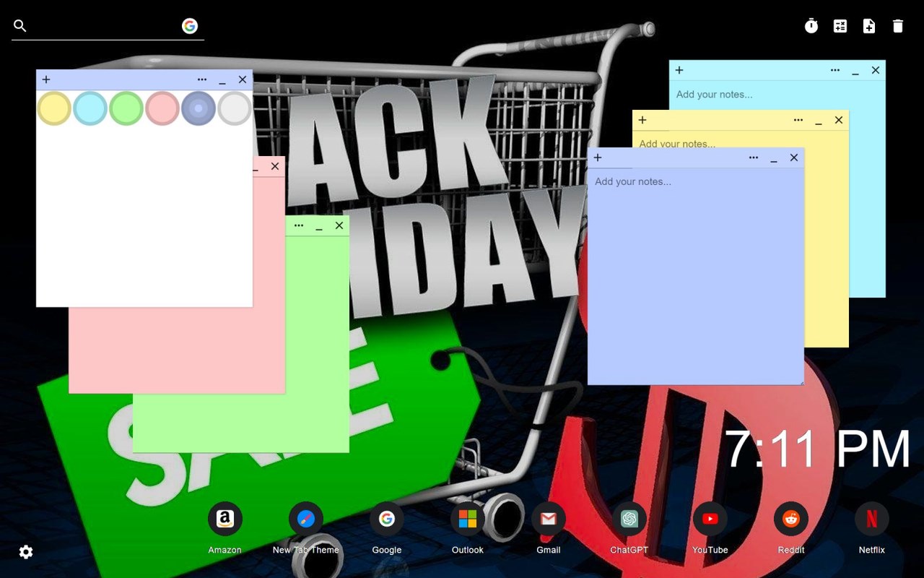Close the yellow sticky note

click(839, 120)
